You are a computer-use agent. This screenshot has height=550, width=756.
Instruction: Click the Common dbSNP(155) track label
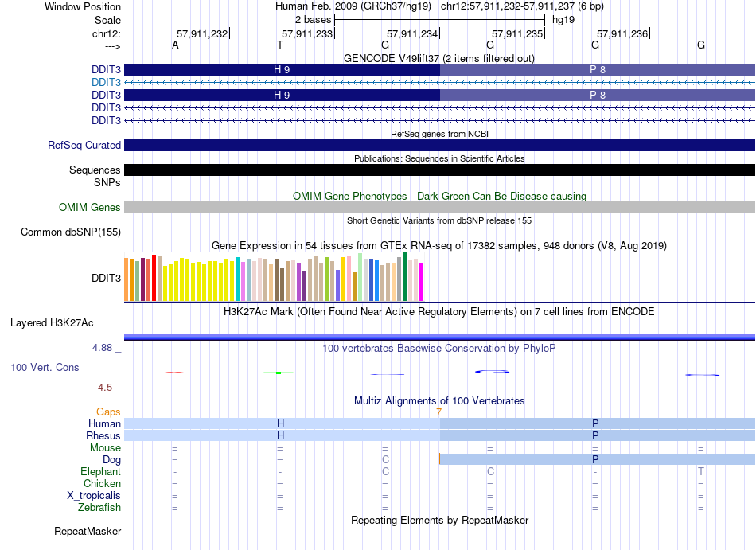pyautogui.click(x=71, y=232)
